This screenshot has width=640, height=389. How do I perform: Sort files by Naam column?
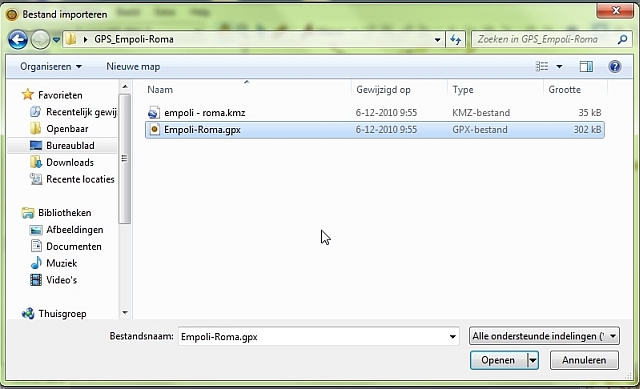click(x=160, y=89)
